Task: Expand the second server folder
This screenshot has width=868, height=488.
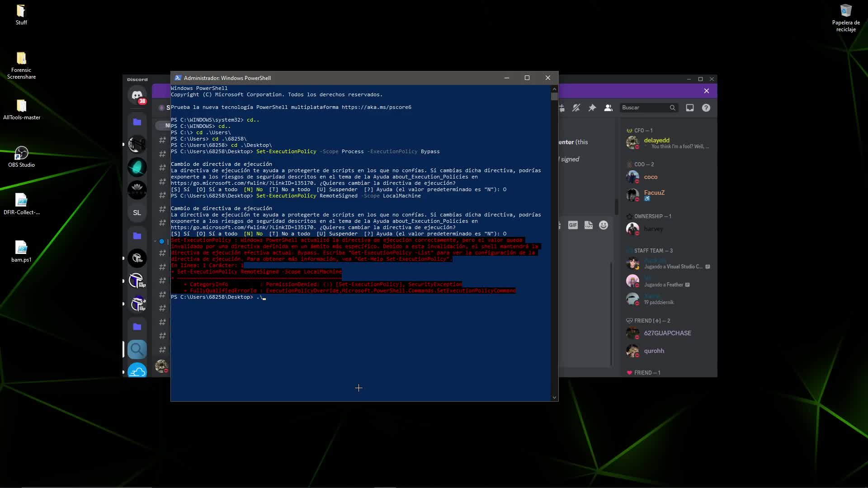Action: [137, 236]
